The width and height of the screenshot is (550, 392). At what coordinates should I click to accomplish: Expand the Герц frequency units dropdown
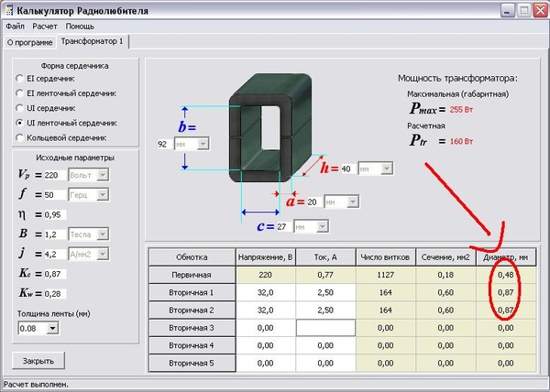(x=88, y=194)
